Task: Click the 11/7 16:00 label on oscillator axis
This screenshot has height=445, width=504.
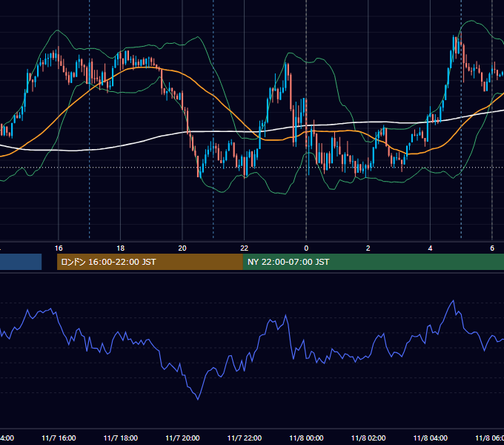Action: click(59, 438)
